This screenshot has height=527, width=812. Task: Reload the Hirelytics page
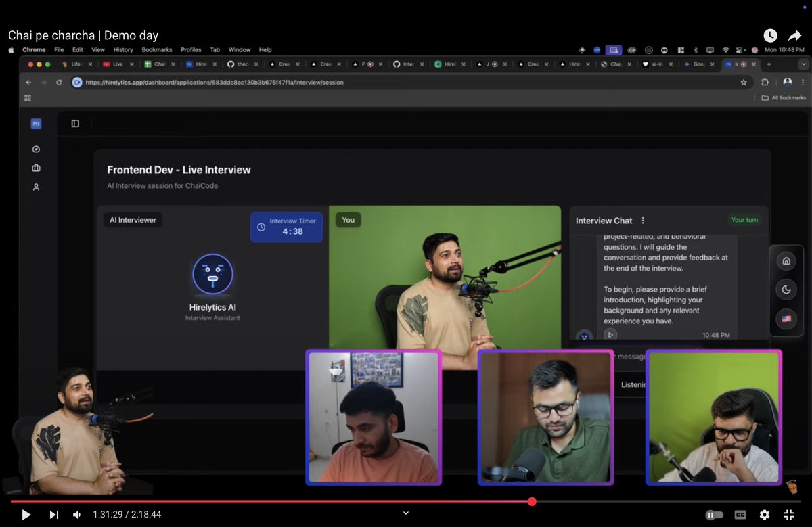coord(59,82)
